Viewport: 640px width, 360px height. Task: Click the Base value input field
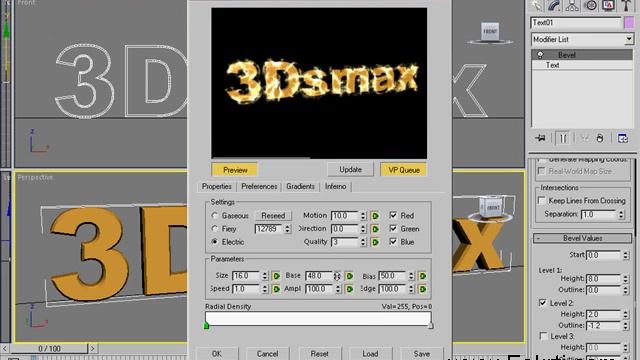point(320,276)
